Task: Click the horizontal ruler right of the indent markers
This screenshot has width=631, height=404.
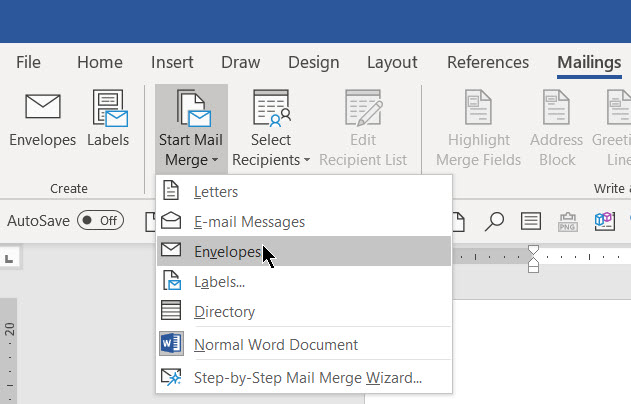Action: 586,256
